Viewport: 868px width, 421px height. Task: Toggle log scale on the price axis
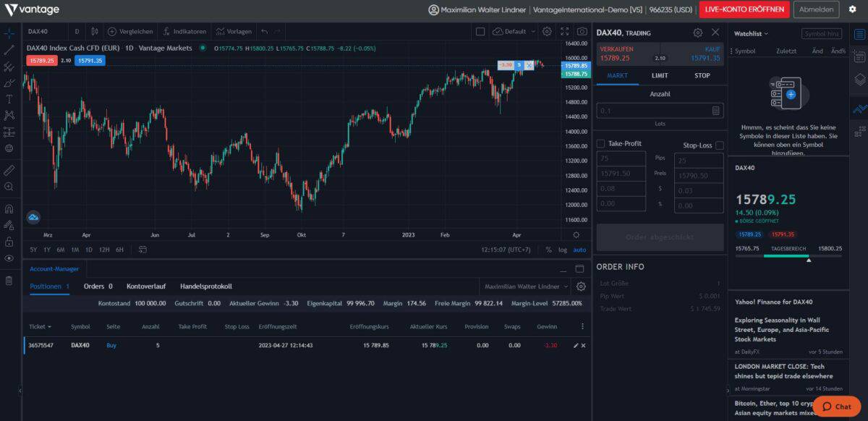click(x=565, y=250)
